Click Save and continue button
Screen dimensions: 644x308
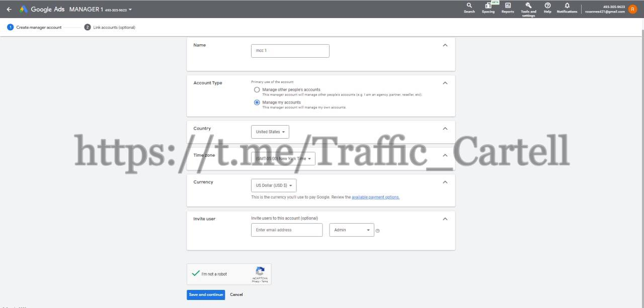(x=206, y=294)
